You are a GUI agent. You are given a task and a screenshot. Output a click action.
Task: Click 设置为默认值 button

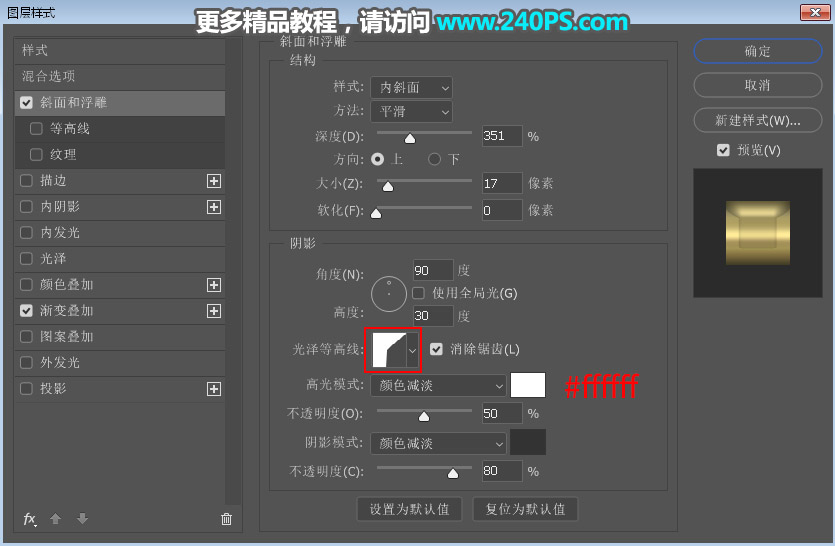410,509
